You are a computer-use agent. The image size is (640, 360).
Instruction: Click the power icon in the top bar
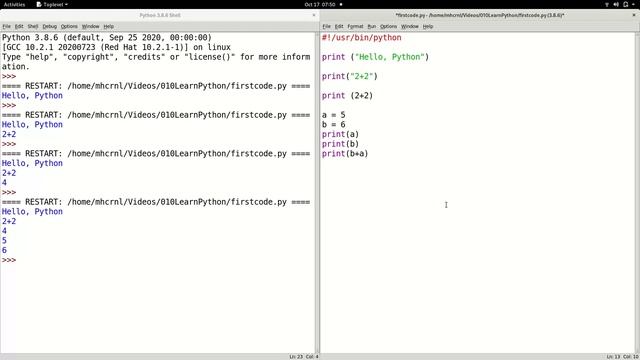(626, 4)
